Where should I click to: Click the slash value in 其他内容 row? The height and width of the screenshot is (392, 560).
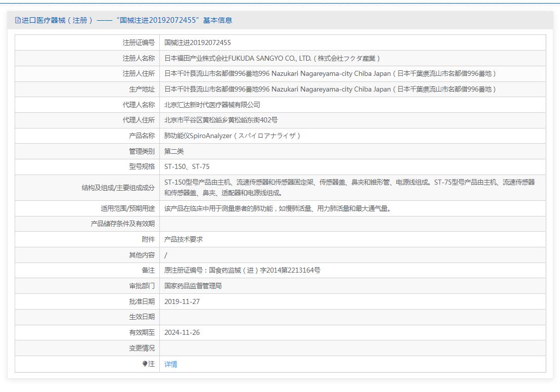tap(166, 255)
